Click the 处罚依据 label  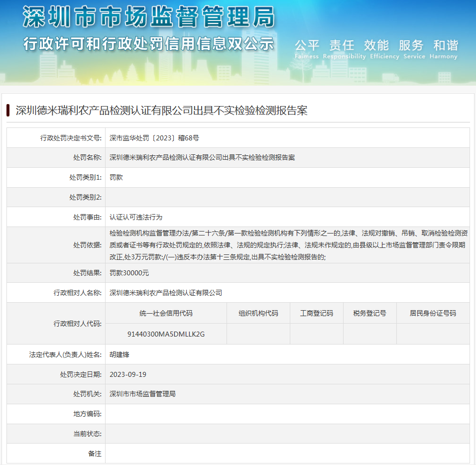88,245
